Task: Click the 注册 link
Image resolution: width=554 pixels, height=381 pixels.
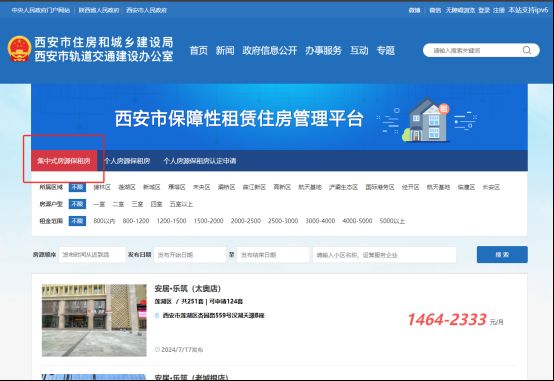Action: (x=499, y=10)
